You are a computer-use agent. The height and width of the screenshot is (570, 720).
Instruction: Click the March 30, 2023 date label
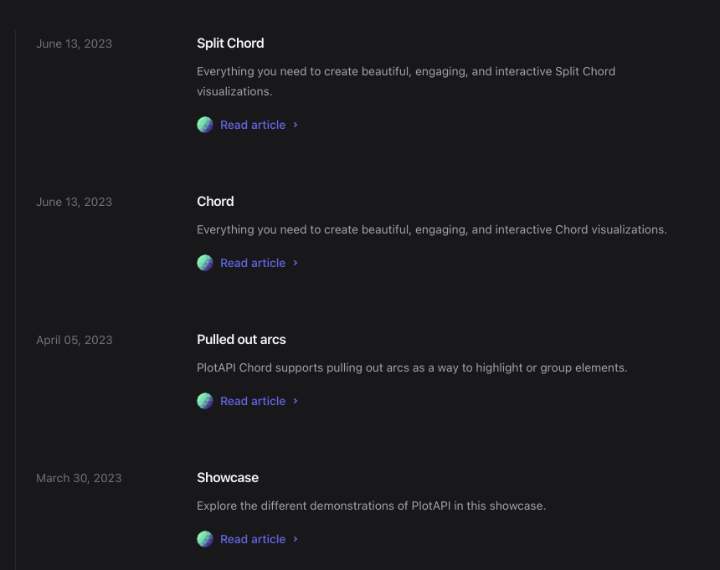[79, 478]
